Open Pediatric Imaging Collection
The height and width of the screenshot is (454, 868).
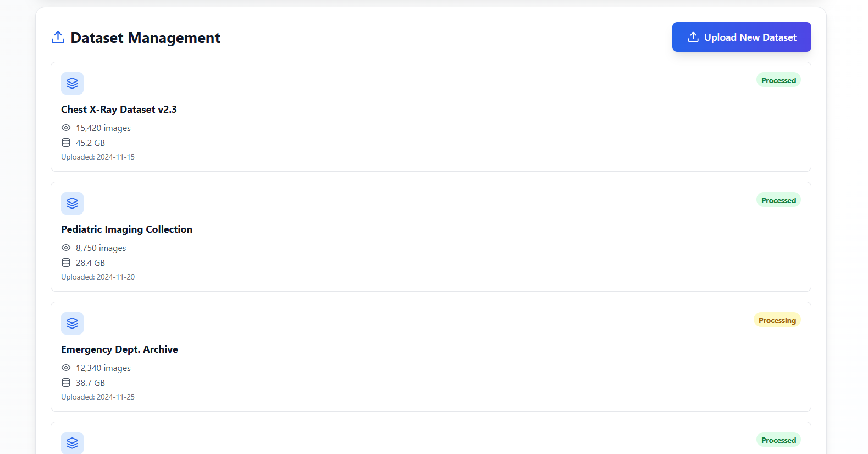click(126, 229)
